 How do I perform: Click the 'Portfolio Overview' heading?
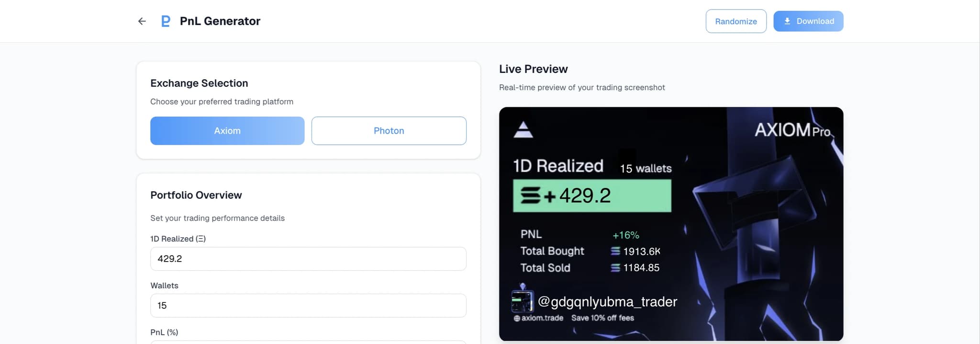pos(196,195)
